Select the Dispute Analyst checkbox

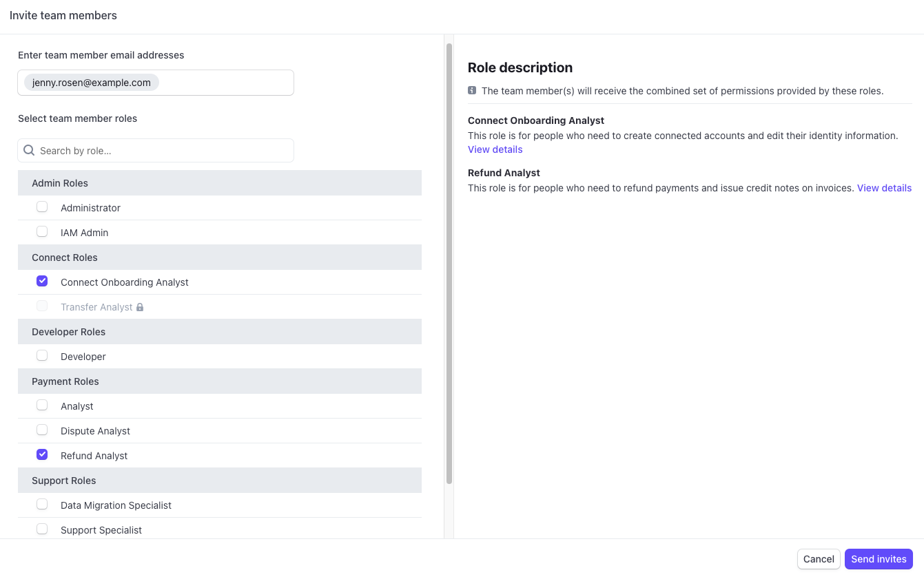coord(42,430)
